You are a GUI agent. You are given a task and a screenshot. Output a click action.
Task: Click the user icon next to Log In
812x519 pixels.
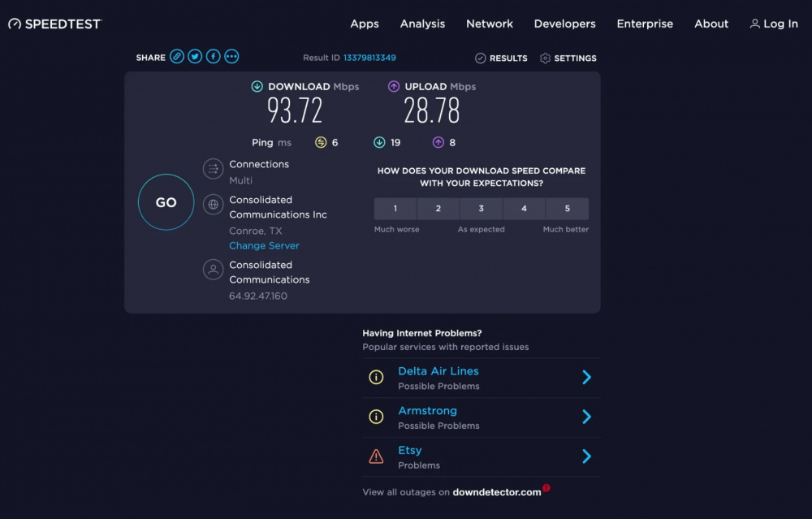[755, 24]
